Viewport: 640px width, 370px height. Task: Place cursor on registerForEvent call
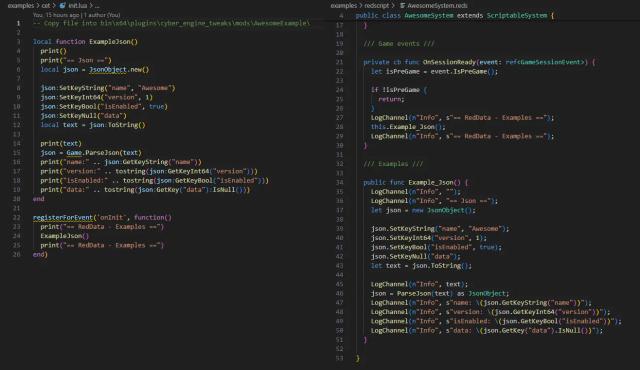[x=62, y=217]
